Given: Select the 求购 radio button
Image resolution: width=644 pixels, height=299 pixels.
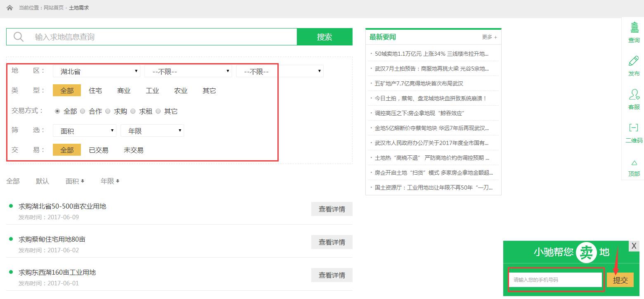Looking at the screenshot, I should (108, 111).
